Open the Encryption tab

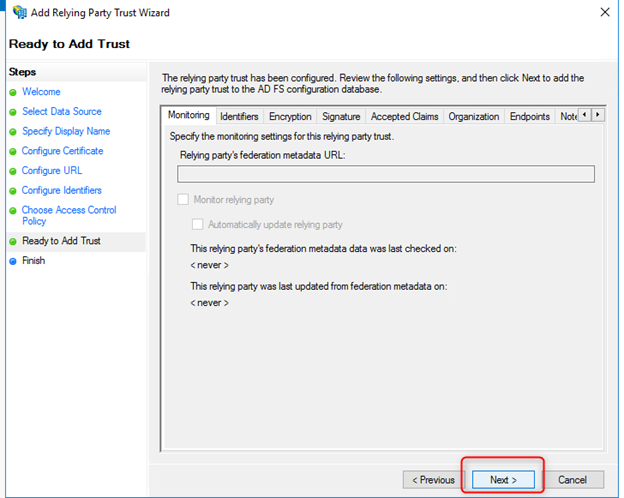(290, 117)
